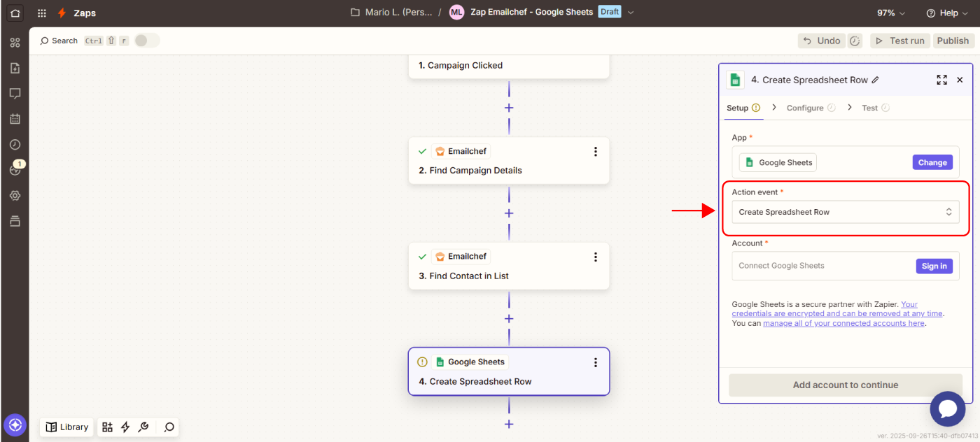Expand the step panel to fullscreen
Screen dimensions: 980x442
click(941, 80)
